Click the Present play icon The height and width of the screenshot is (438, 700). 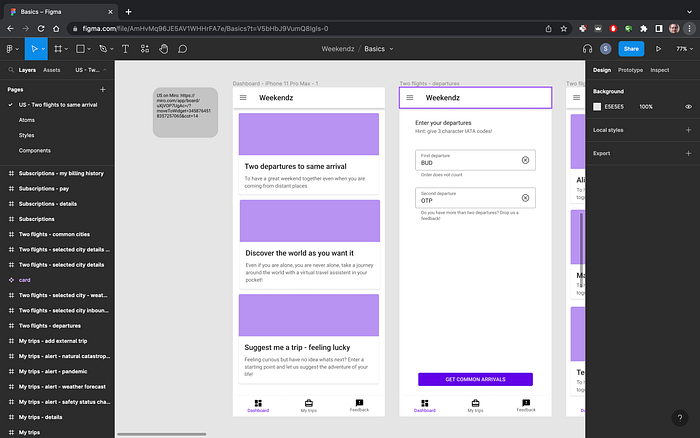pyautogui.click(x=658, y=48)
